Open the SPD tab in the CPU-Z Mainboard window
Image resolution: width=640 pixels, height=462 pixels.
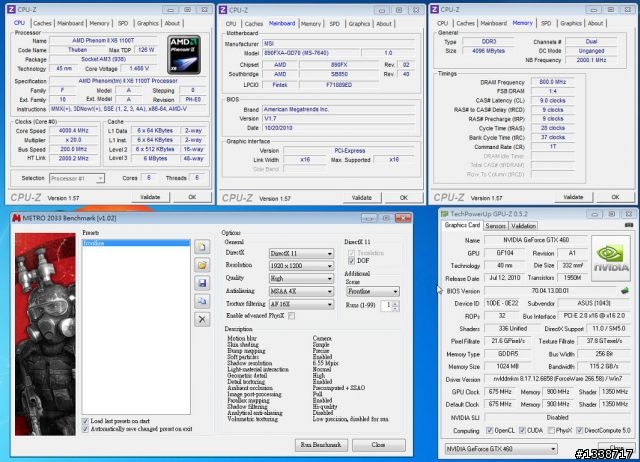coord(335,24)
